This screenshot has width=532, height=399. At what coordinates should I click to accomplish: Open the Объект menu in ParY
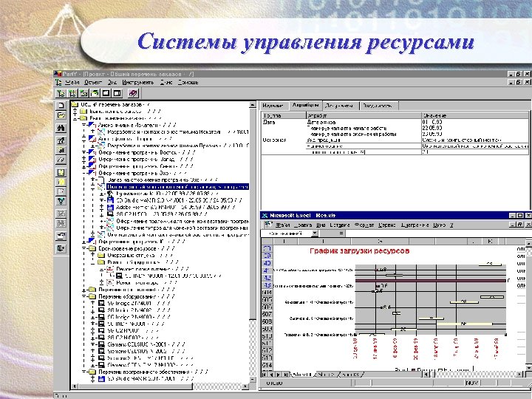point(92,83)
